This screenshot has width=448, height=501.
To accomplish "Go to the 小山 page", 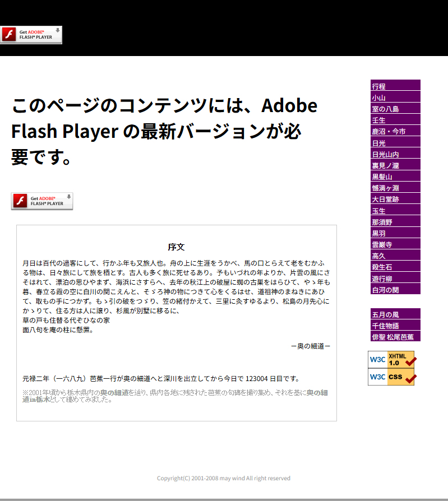I will click(395, 98).
